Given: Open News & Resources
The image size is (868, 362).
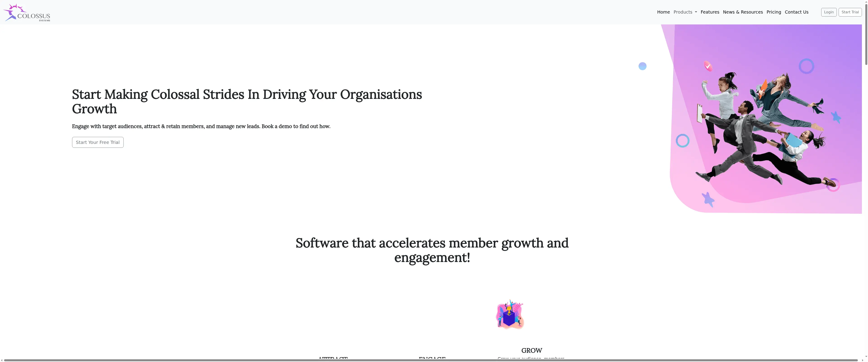Looking at the screenshot, I should pos(743,12).
